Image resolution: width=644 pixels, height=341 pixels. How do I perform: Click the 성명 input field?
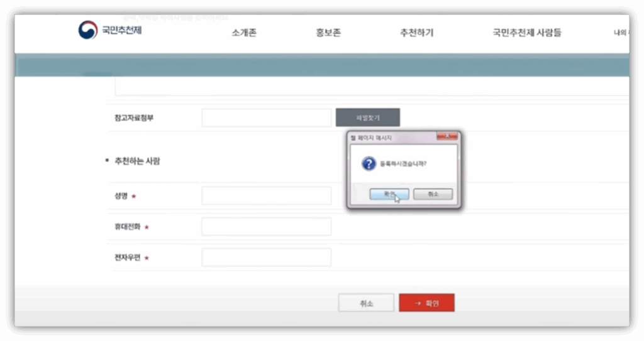(x=266, y=196)
